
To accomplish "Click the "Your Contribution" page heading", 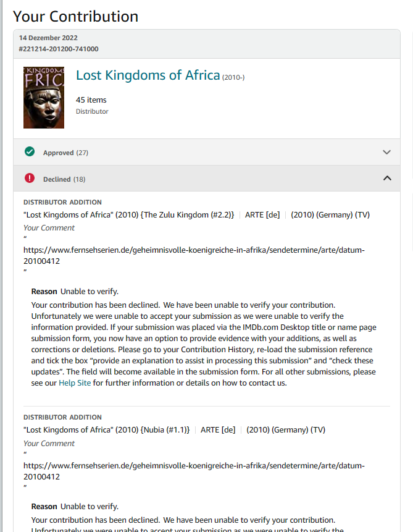I will [x=75, y=17].
